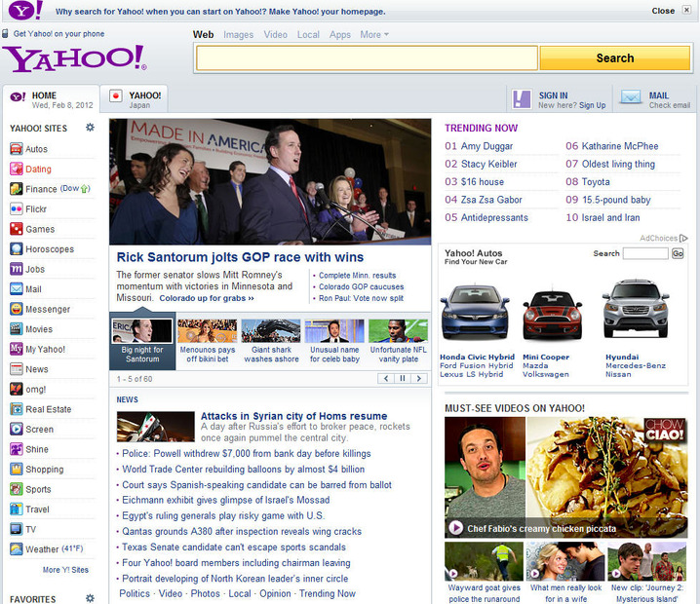Open the Games icon
The image size is (700, 604).
[16, 229]
